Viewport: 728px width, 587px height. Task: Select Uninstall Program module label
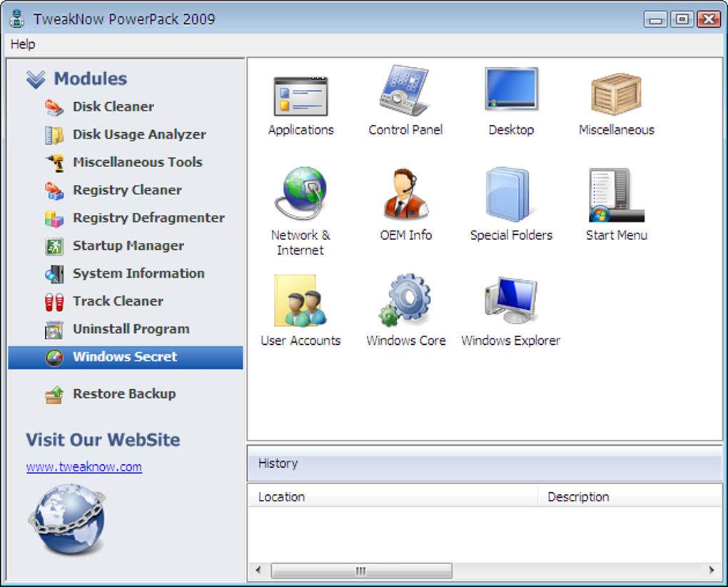click(x=131, y=329)
